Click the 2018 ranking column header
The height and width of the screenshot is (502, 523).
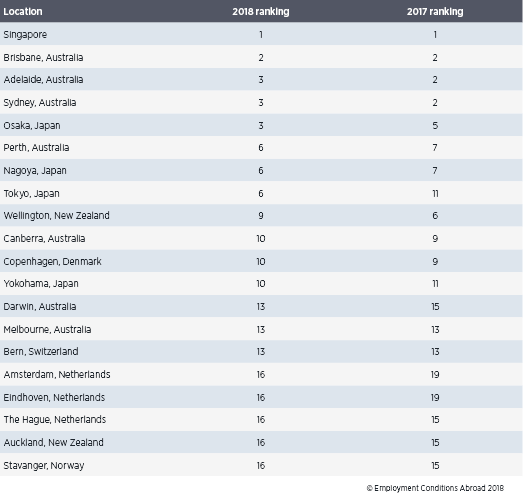pyautogui.click(x=260, y=11)
